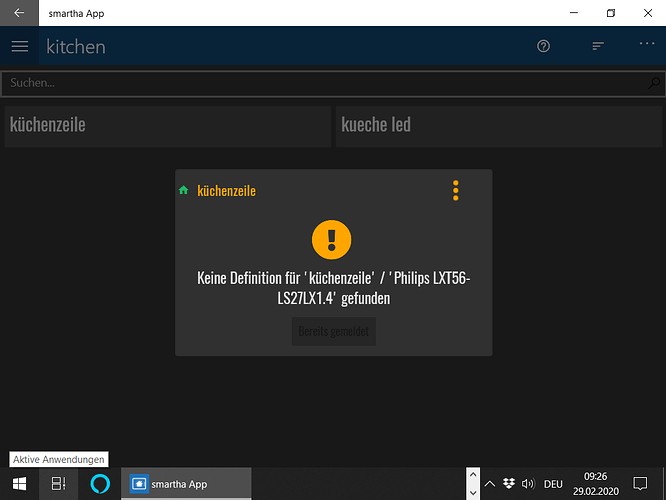Click the orange warning exclamation icon
The width and height of the screenshot is (666, 500).
coord(331,240)
